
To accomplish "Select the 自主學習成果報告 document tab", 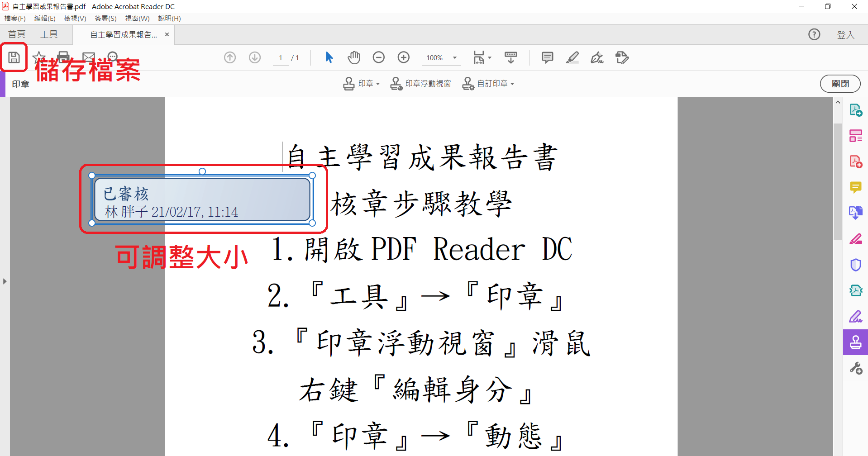I will pos(124,35).
